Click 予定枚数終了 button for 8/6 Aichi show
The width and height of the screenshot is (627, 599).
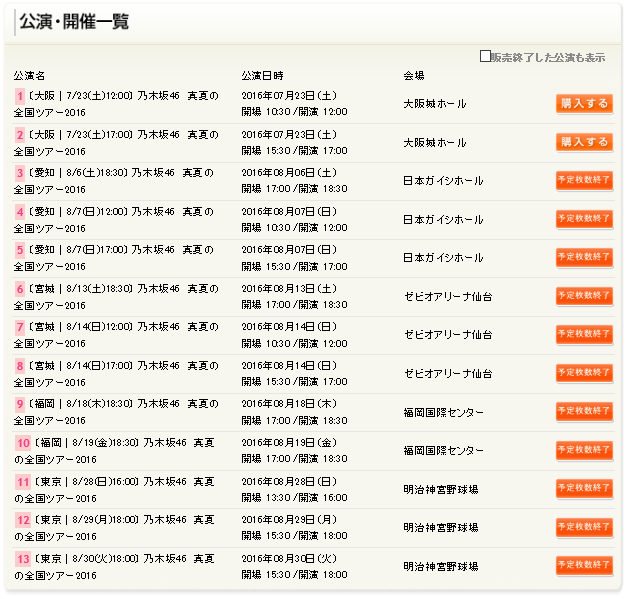[584, 180]
